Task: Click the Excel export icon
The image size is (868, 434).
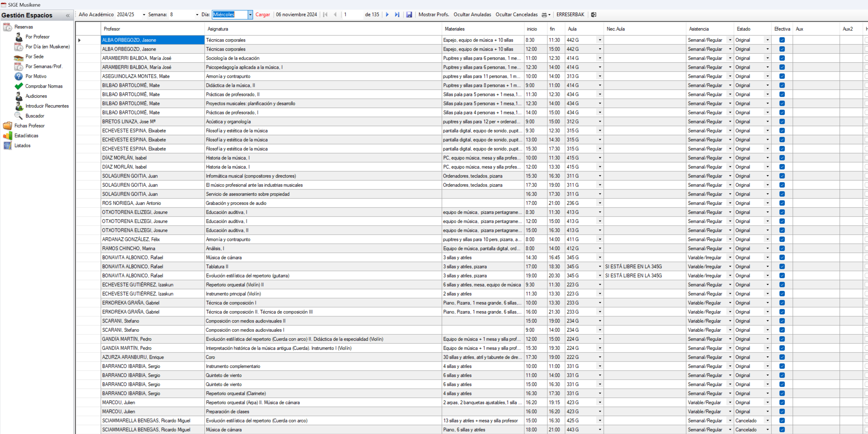Action: pos(594,15)
